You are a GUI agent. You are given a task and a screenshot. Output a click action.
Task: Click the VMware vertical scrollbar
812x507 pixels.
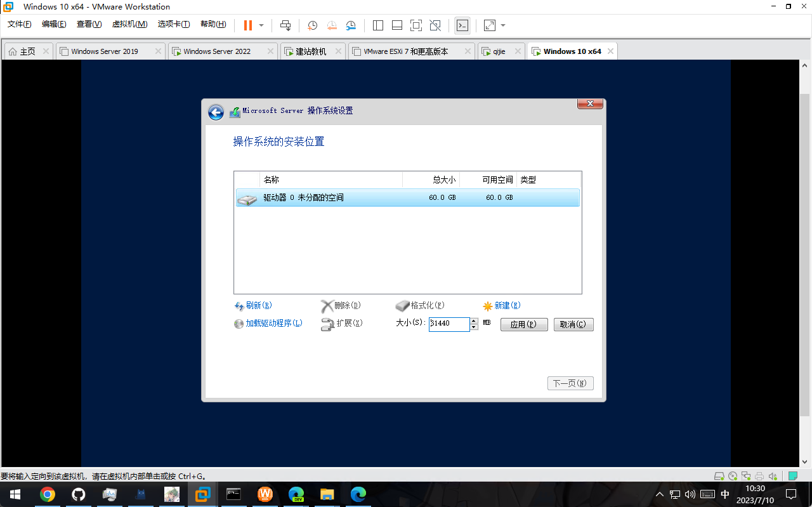tap(804, 255)
